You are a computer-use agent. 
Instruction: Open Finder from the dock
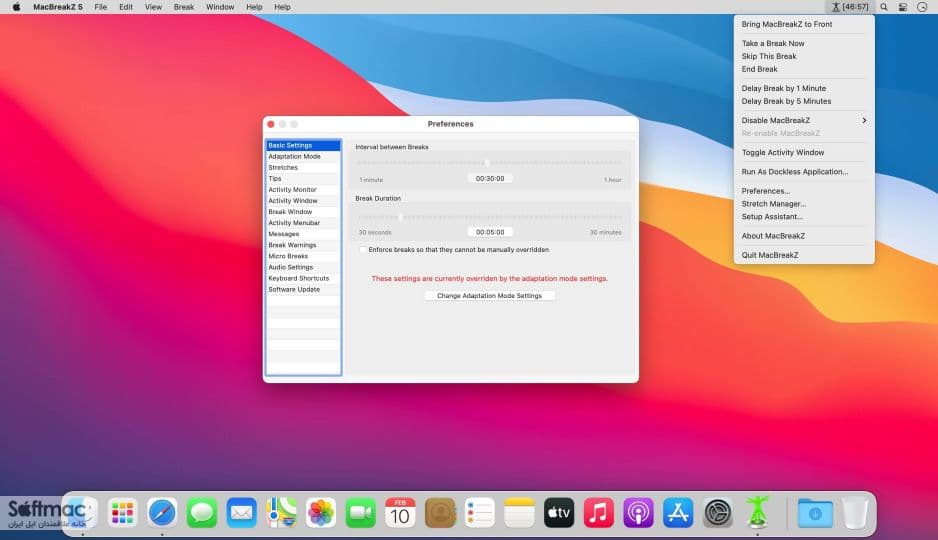point(83,513)
